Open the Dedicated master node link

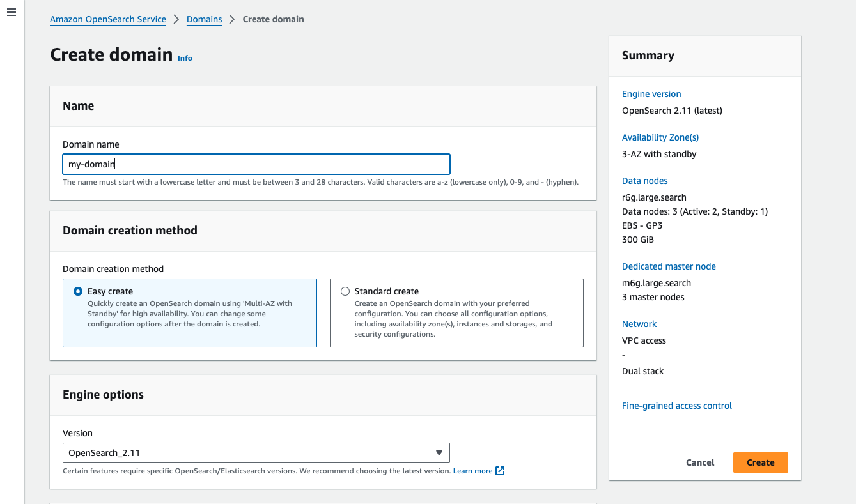click(669, 266)
